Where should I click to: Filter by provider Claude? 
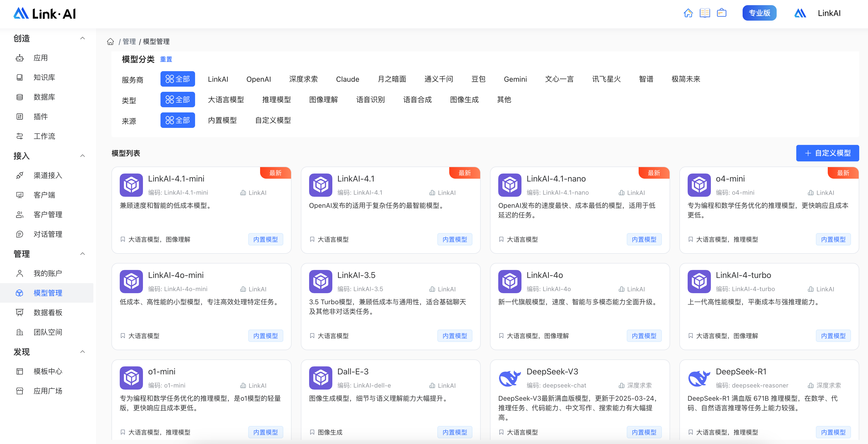coord(347,79)
